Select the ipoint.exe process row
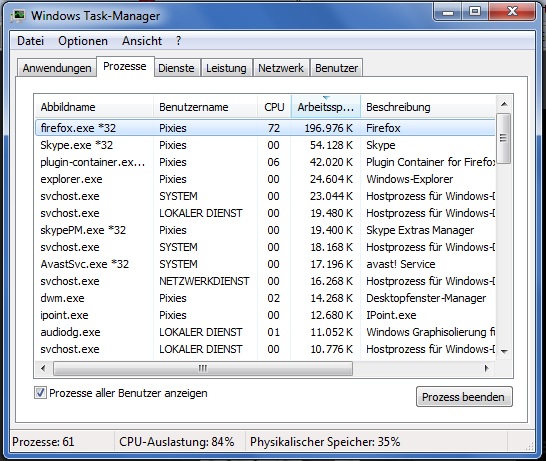 [x=265, y=315]
